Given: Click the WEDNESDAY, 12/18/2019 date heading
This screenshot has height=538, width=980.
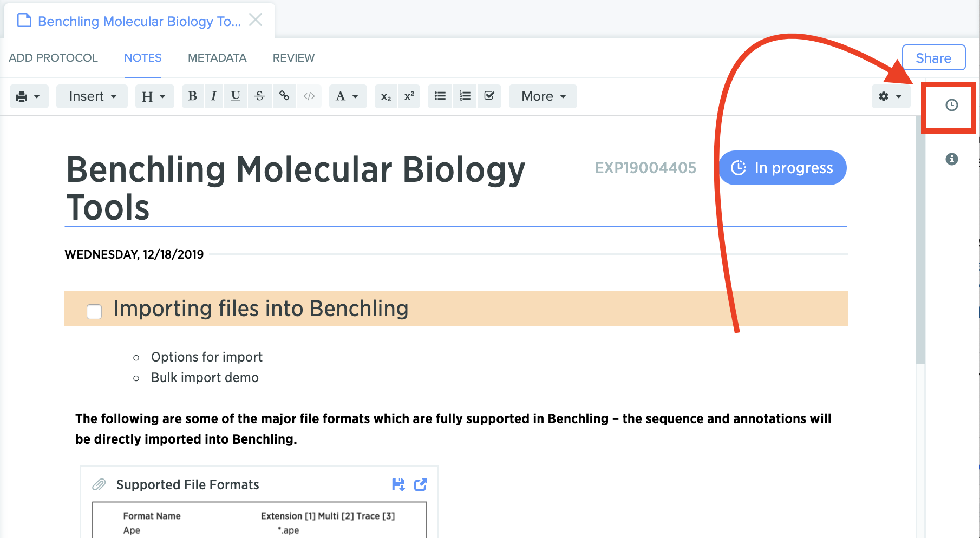Looking at the screenshot, I should click(x=134, y=254).
